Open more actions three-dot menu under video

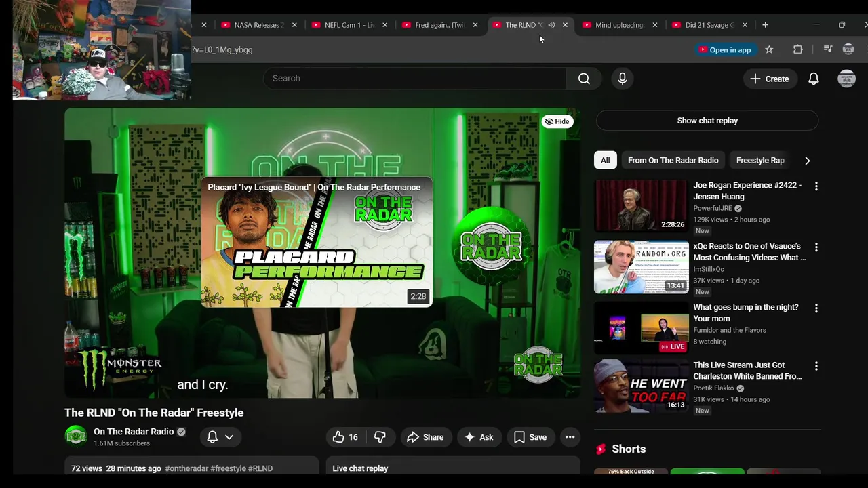pos(570,437)
